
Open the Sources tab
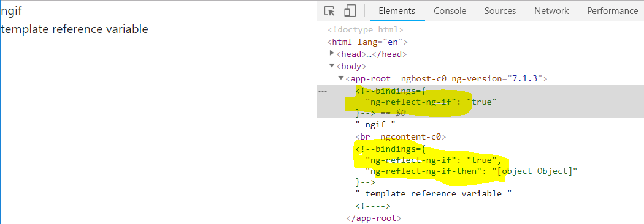[500, 11]
